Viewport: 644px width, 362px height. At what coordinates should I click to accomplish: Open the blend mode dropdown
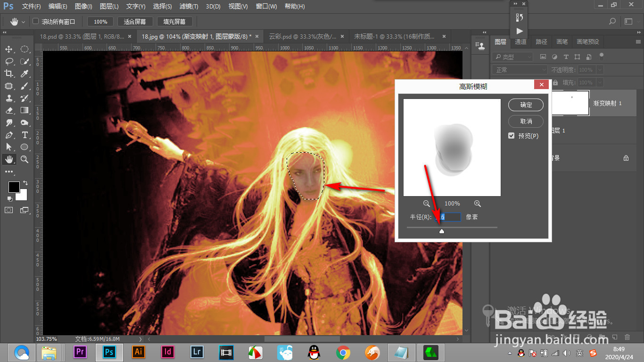coord(520,70)
